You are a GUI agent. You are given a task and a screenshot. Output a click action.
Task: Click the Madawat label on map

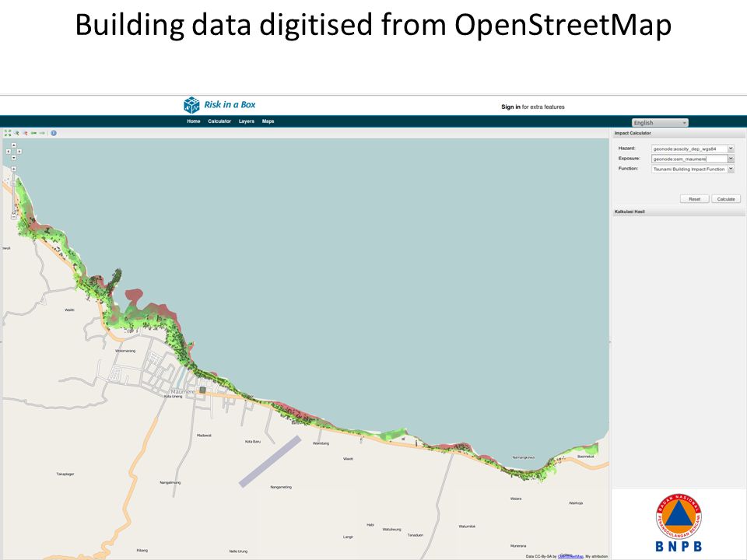tap(204, 436)
